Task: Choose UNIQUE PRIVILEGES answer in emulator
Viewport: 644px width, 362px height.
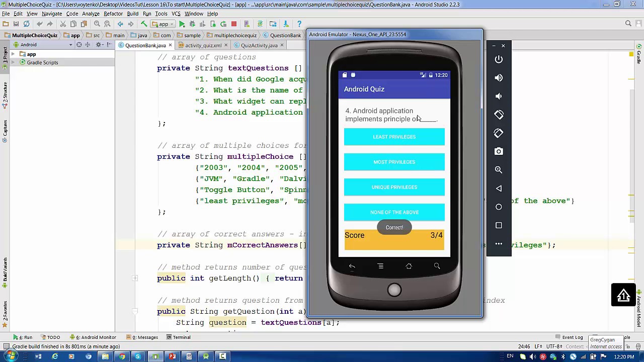Action: [x=394, y=187]
